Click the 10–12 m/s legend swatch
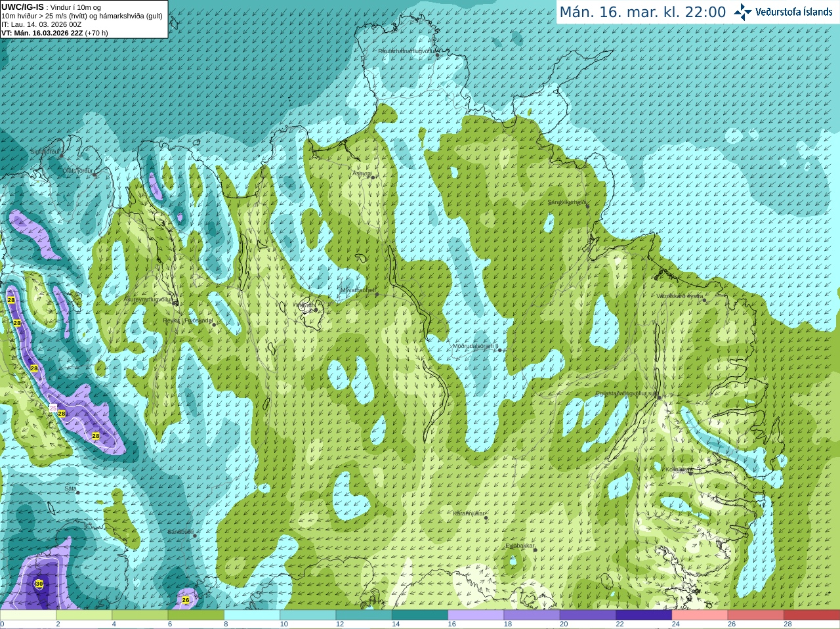The width and height of the screenshot is (840, 629). 308,615
